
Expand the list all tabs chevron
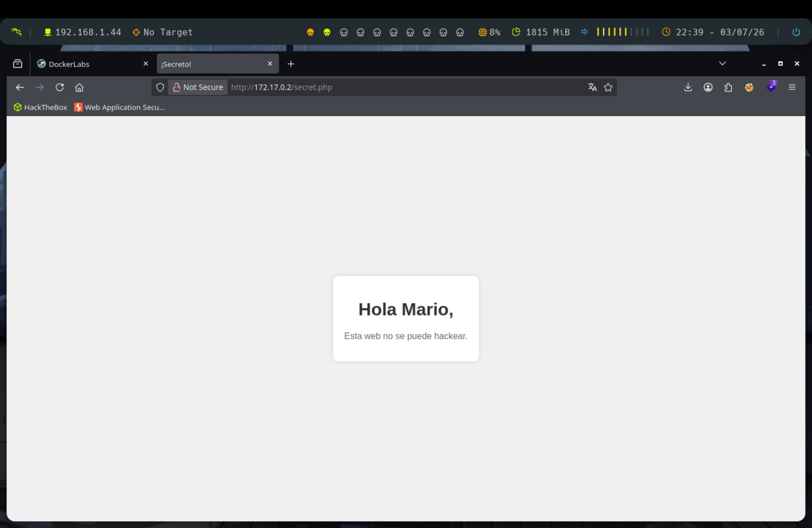(722, 64)
